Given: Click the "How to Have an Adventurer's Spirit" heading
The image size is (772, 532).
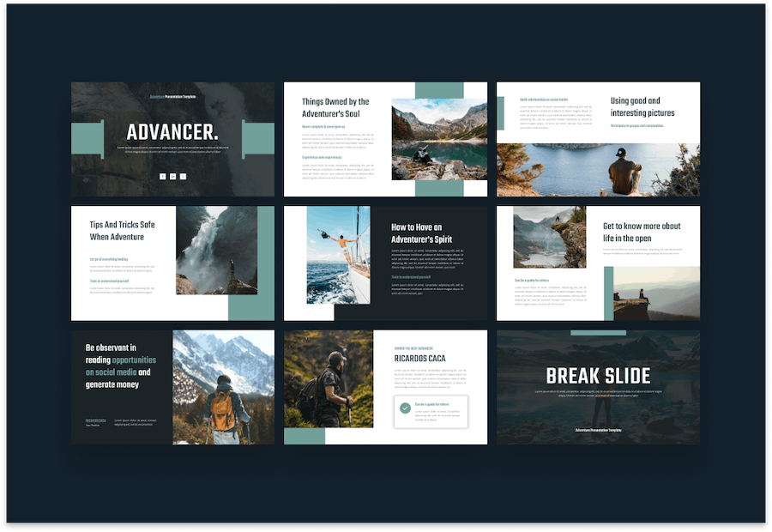Looking at the screenshot, I should click(x=421, y=233).
